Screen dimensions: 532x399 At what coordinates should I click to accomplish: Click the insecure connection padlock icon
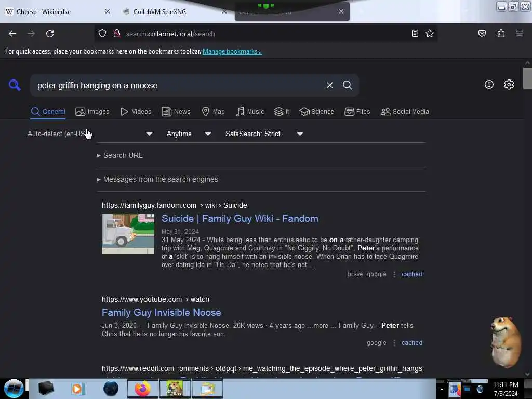tap(117, 34)
